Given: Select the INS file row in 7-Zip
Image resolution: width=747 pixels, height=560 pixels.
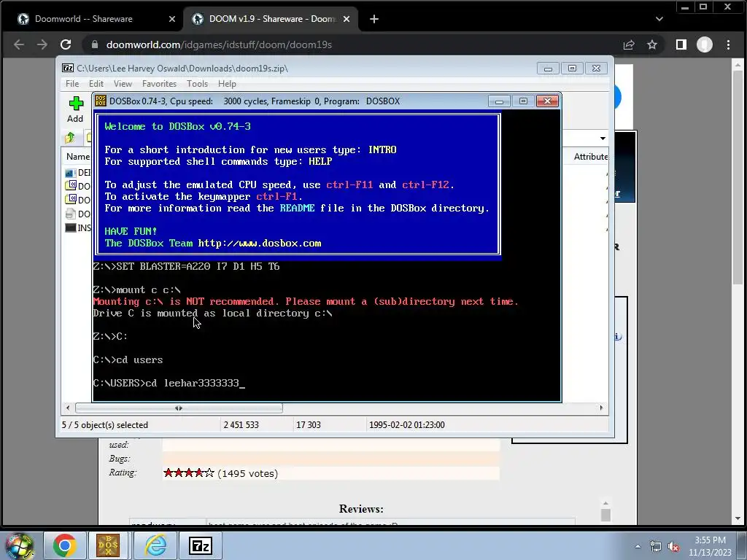Looking at the screenshot, I should point(78,227).
